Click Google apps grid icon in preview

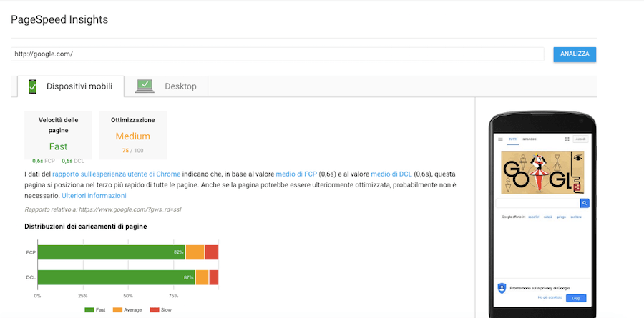click(567, 139)
